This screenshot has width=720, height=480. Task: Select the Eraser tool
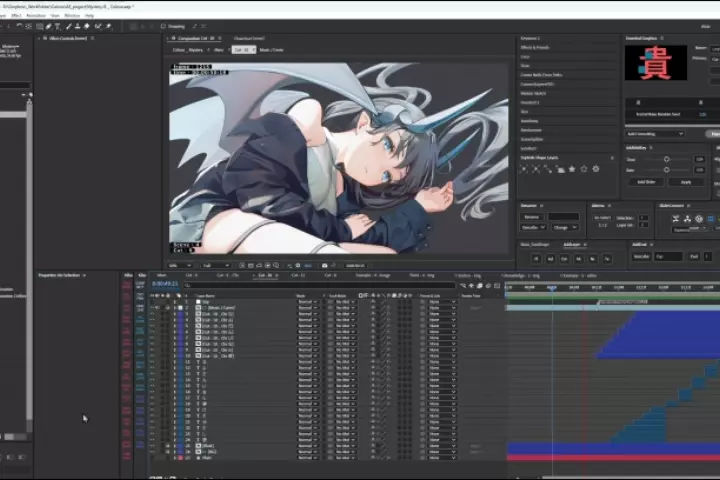(87, 27)
